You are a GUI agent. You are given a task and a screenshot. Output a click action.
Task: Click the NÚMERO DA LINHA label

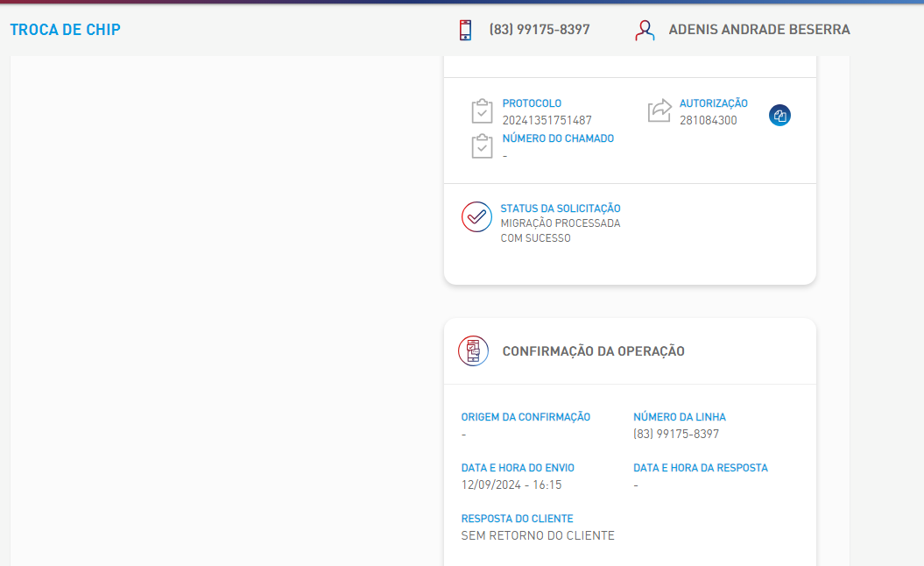[680, 417]
